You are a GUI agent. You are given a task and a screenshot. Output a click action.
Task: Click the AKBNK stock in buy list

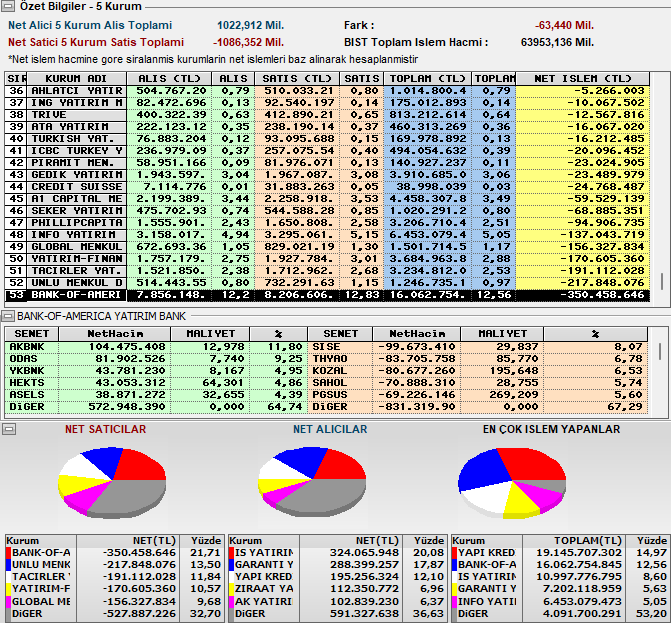(156, 347)
